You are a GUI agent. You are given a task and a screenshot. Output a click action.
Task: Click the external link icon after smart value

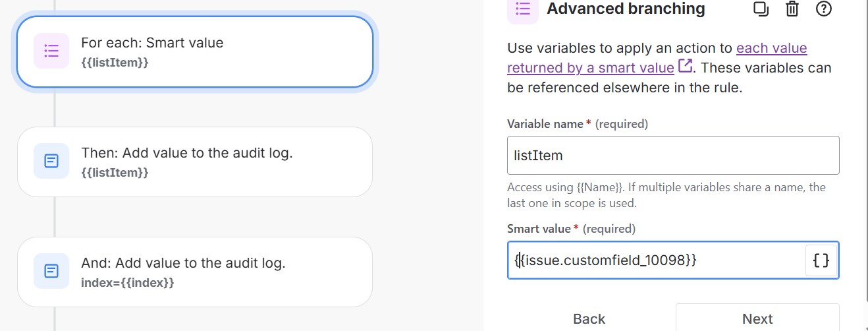685,67
